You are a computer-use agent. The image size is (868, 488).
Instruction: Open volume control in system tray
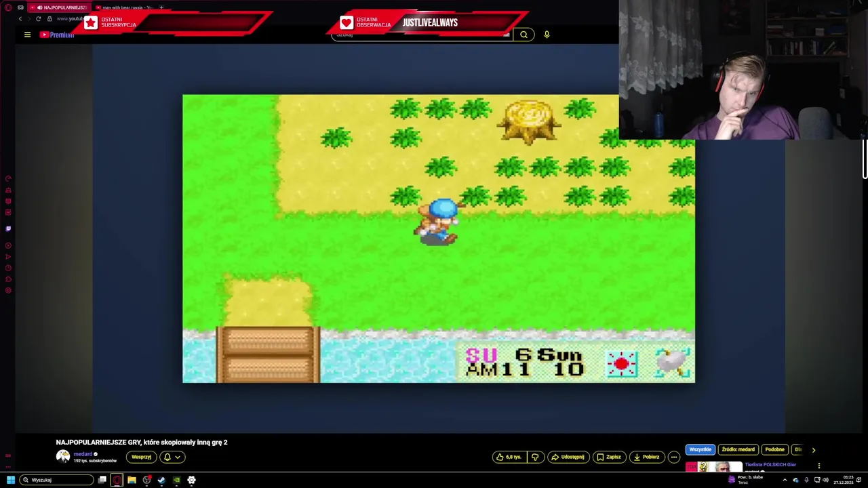(x=825, y=480)
